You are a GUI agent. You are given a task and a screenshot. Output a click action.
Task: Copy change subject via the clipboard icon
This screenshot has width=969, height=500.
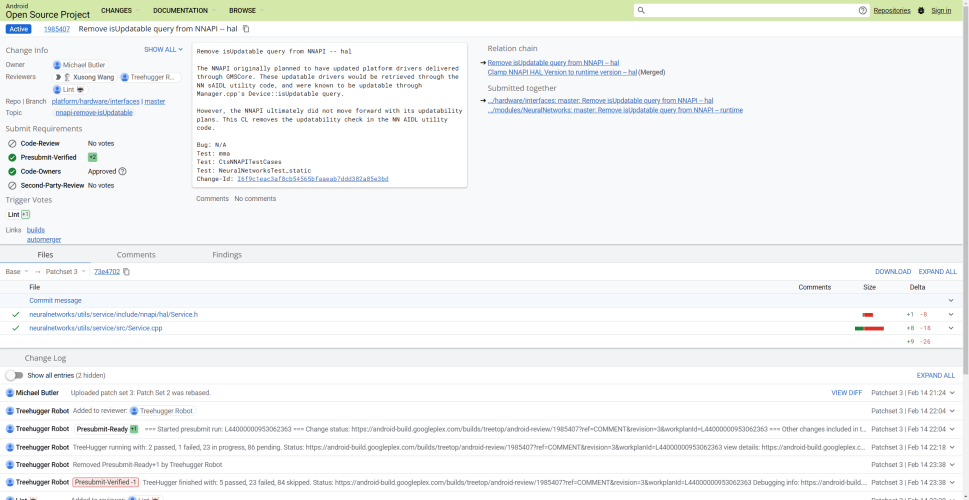pos(246,29)
